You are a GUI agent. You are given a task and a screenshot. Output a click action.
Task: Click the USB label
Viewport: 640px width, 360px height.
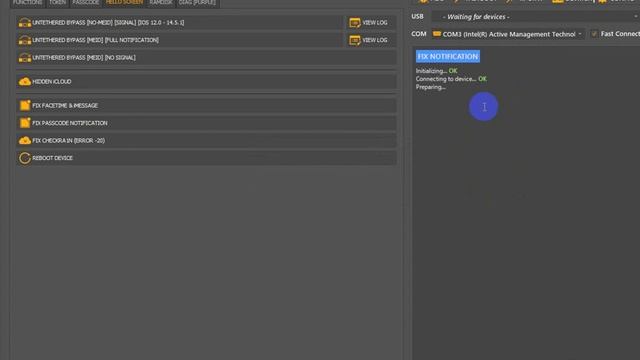417,16
